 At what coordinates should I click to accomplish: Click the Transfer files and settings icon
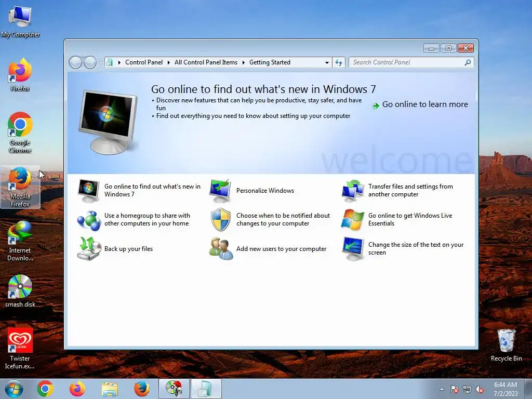pyautogui.click(x=353, y=190)
